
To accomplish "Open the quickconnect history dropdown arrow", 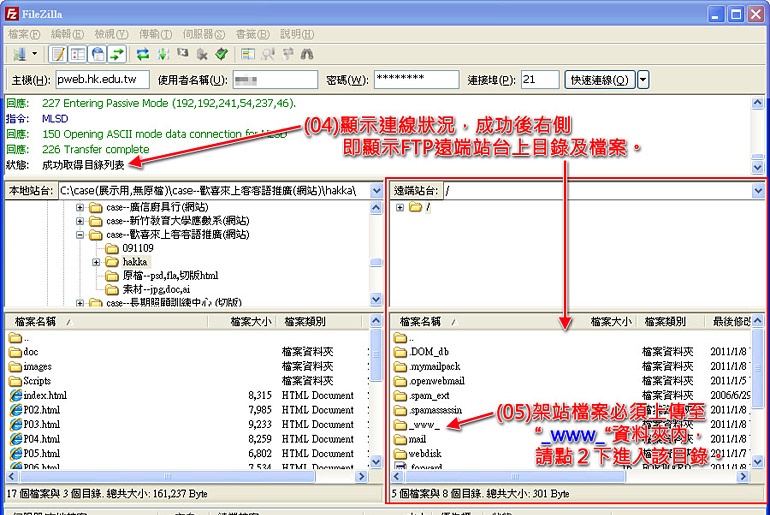I will pos(643,80).
